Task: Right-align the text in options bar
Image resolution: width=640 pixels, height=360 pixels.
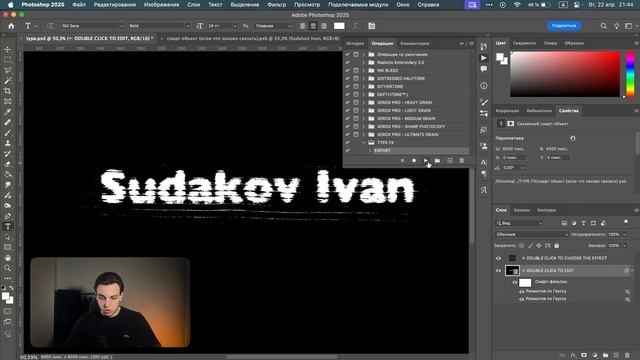Action: (x=324, y=26)
